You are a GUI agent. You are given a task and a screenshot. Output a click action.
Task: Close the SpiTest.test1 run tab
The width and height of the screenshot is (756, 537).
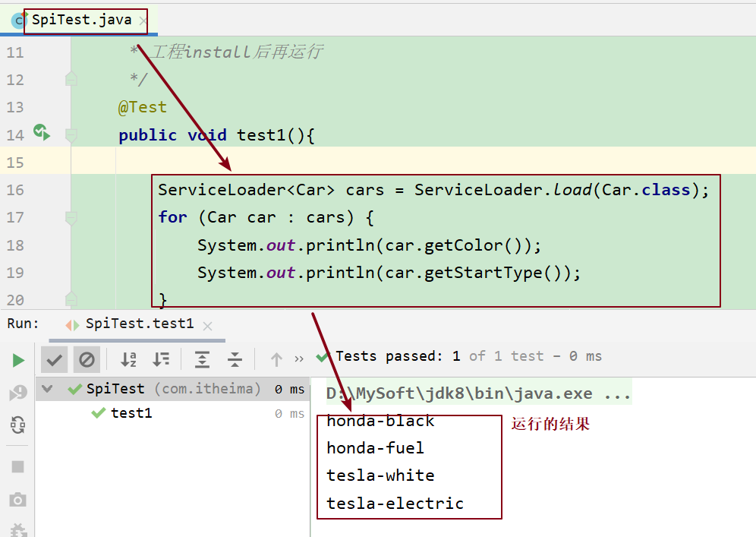207,325
